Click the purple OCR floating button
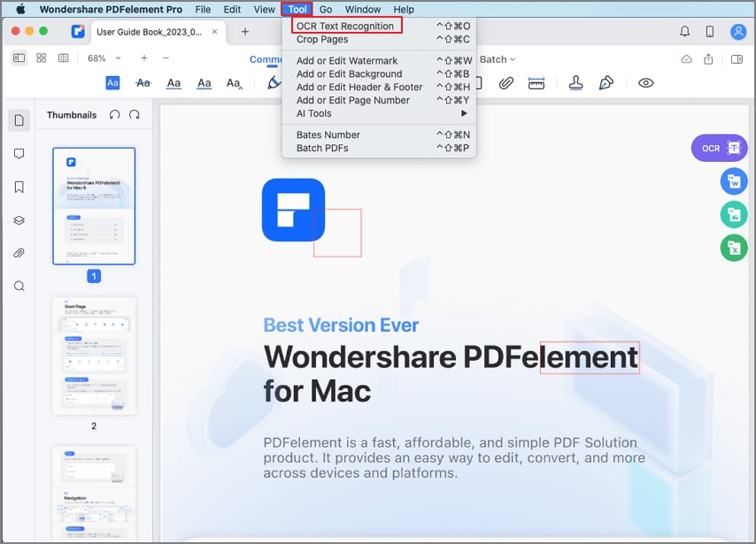This screenshot has width=756, height=544. (x=719, y=148)
